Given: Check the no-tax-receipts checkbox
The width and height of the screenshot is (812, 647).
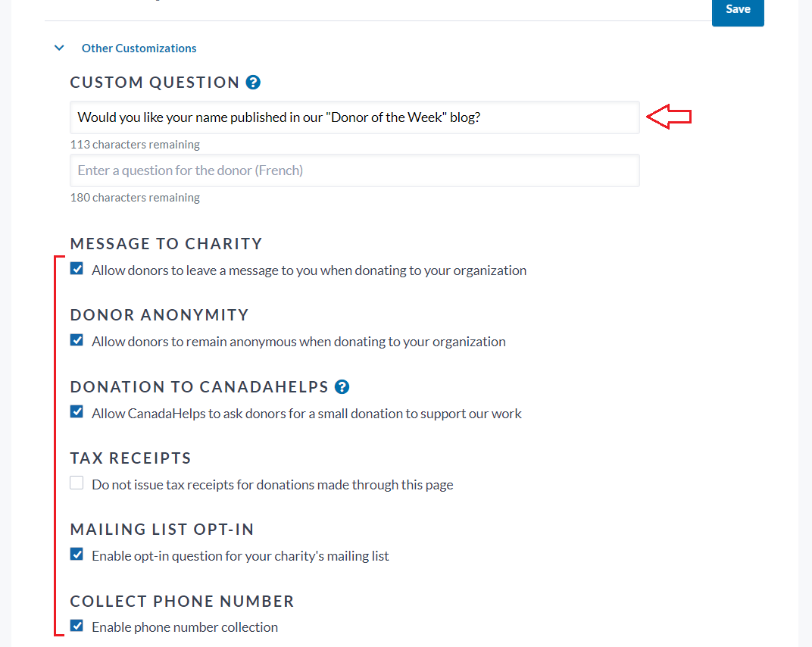Looking at the screenshot, I should pos(77,483).
